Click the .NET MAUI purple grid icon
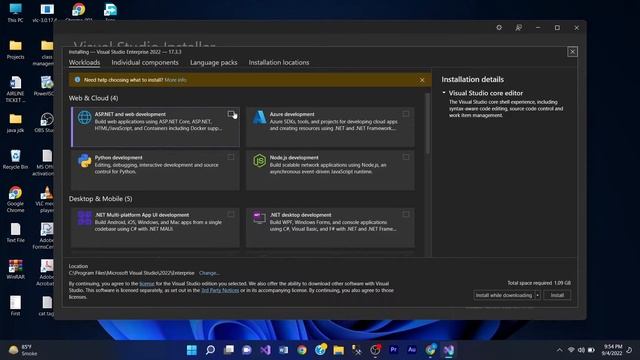 pos(84,218)
